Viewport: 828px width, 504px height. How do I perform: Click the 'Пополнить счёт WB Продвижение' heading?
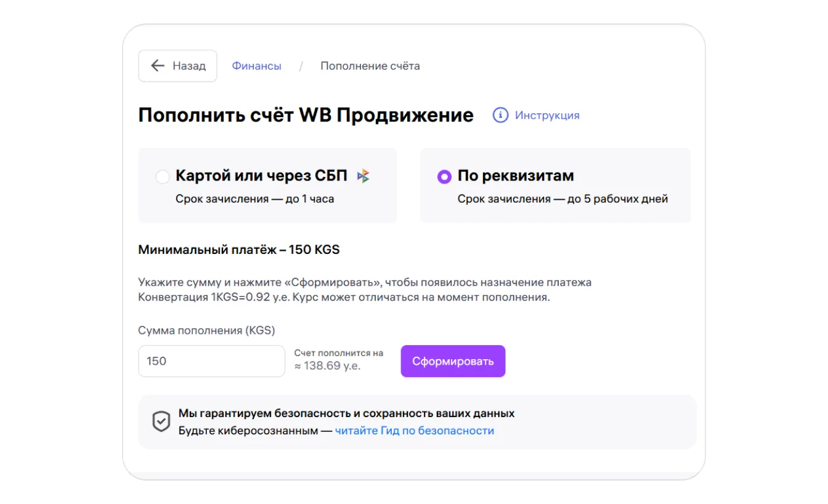[306, 115]
